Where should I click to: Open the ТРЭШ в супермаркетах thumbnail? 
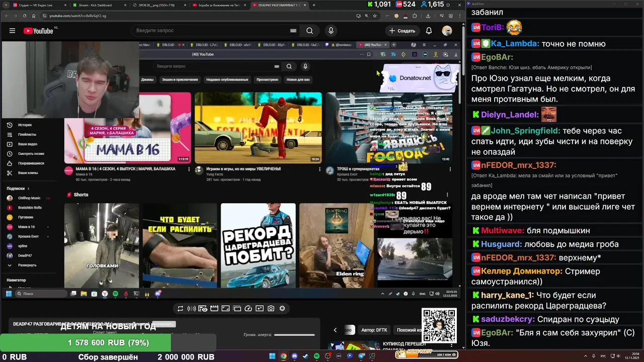tap(388, 128)
